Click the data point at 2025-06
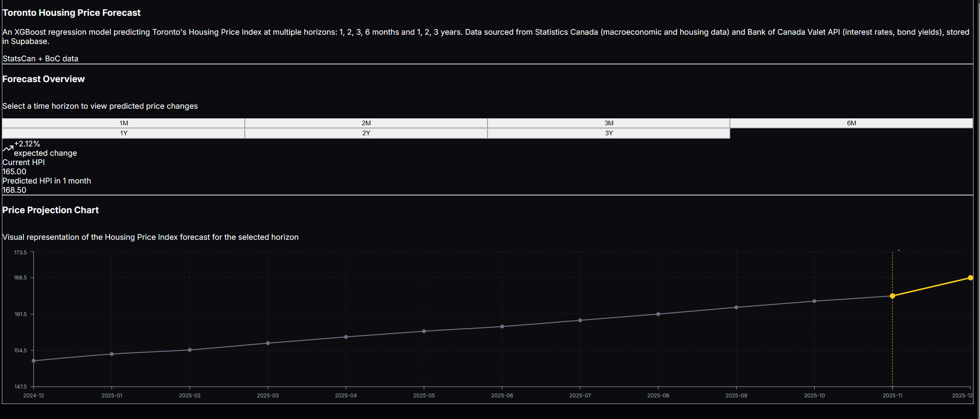 click(502, 326)
